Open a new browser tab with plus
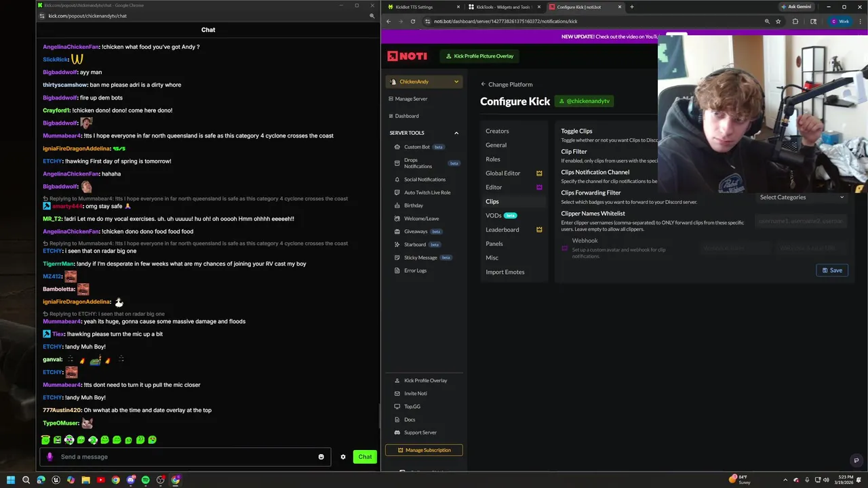The image size is (868, 488). click(x=631, y=7)
